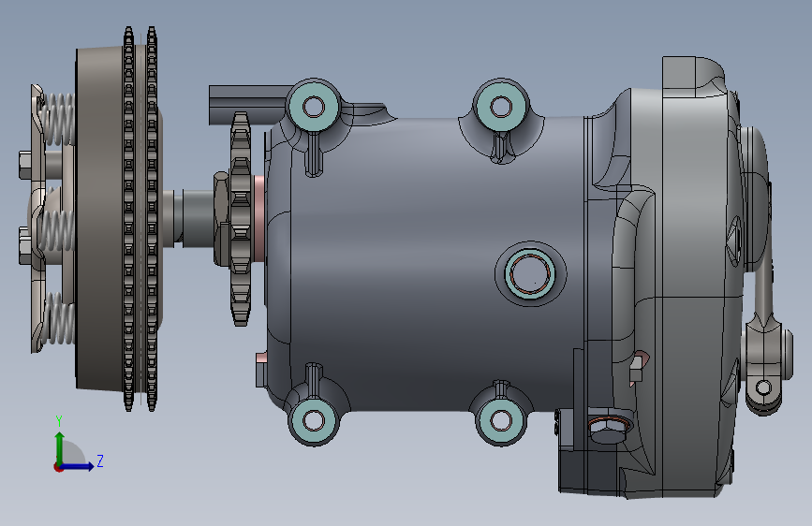Viewport: 812px width, 526px height.
Task: Pick the lower bolt head on clutch pressure plate
Action: pyautogui.click(x=25, y=246)
